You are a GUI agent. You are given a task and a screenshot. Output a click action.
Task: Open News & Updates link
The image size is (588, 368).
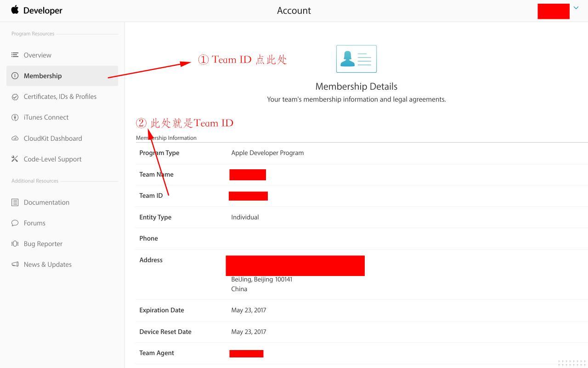[x=48, y=264]
